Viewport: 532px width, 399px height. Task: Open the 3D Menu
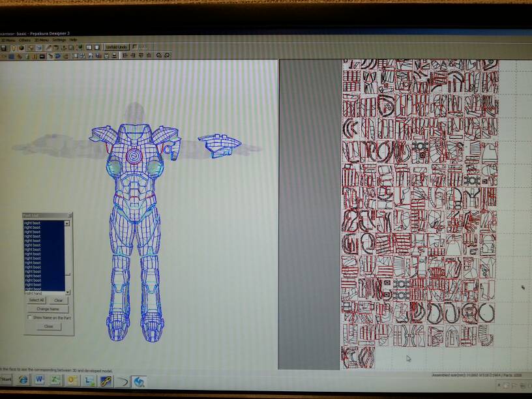[8, 40]
